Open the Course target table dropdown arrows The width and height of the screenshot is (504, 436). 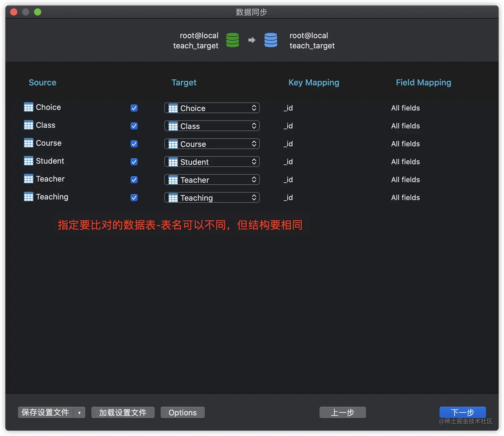[254, 144]
